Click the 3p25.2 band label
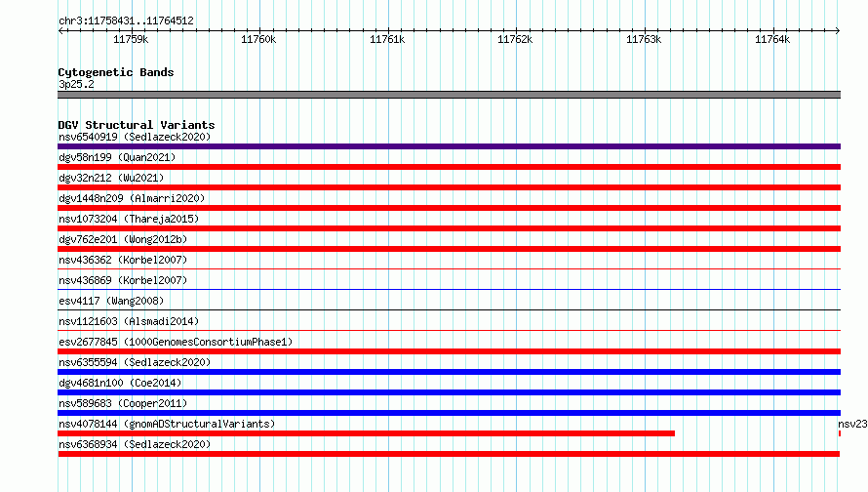This screenshot has height=492, width=868. pyautogui.click(x=76, y=84)
